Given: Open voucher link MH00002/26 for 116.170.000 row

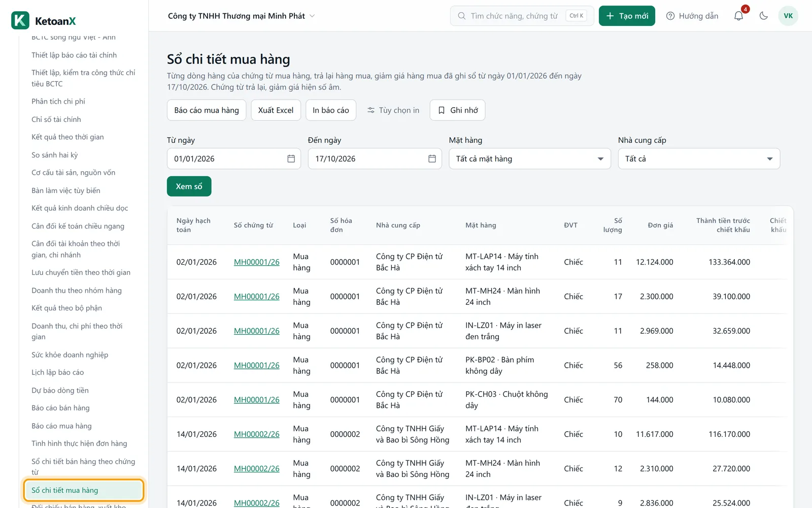Looking at the screenshot, I should 257,434.
